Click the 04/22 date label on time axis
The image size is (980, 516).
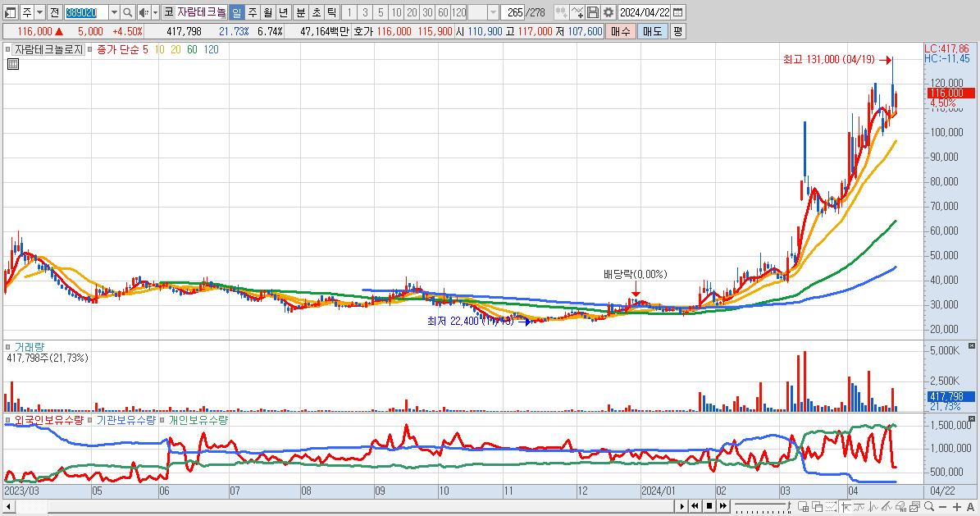pyautogui.click(x=942, y=491)
